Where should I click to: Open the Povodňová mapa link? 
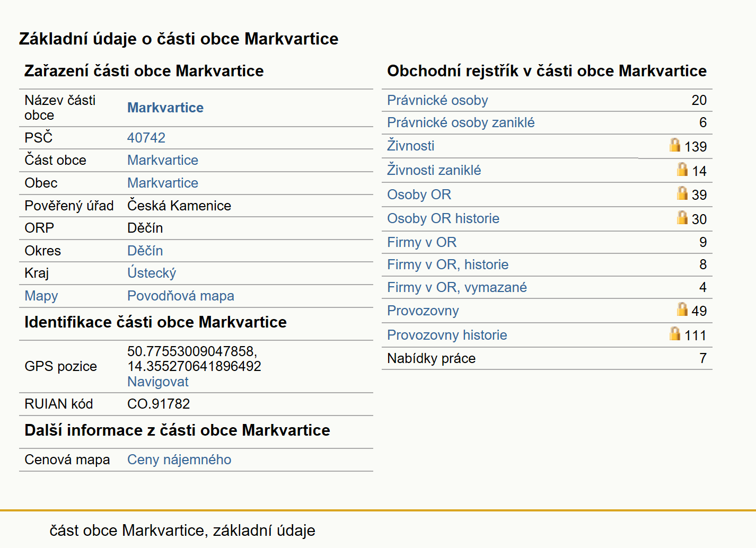pos(181,296)
